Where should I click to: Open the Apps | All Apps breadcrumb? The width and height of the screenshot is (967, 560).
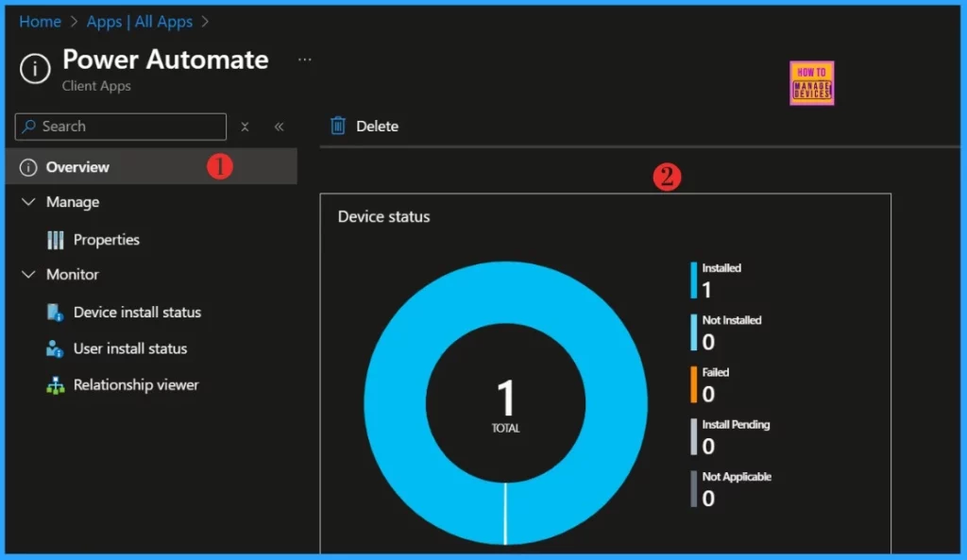[x=140, y=22]
